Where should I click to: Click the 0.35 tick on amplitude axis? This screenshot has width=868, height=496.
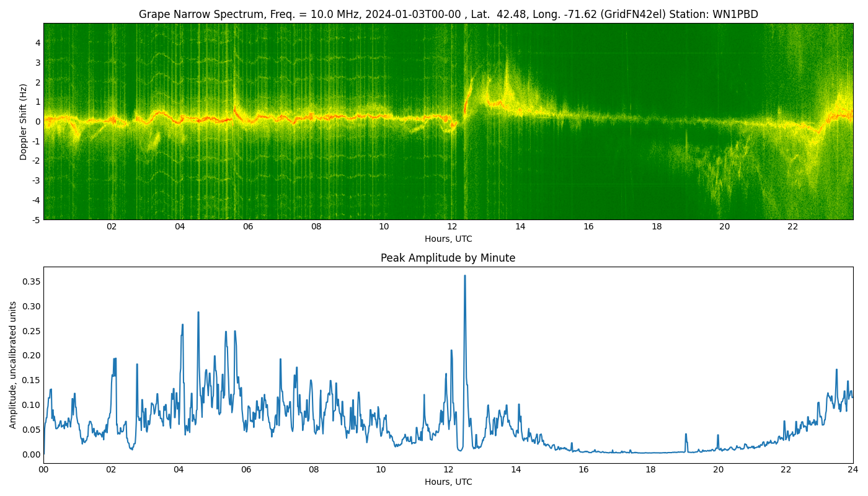(32, 281)
